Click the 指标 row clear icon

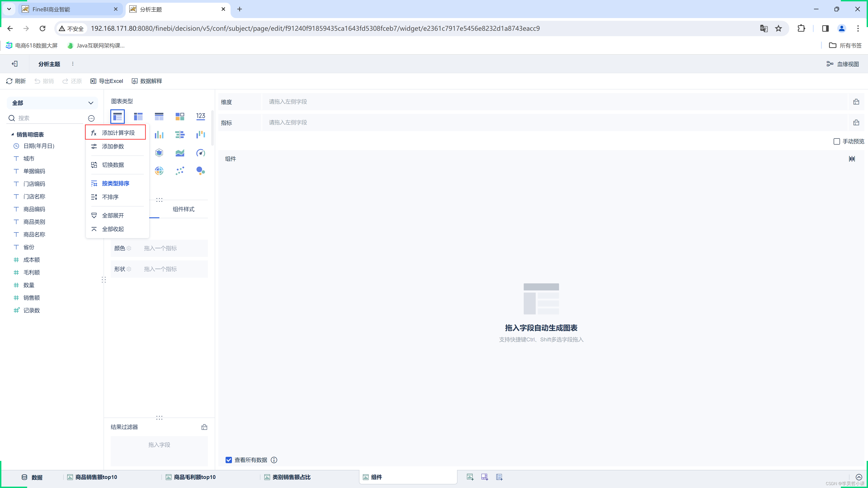click(856, 123)
